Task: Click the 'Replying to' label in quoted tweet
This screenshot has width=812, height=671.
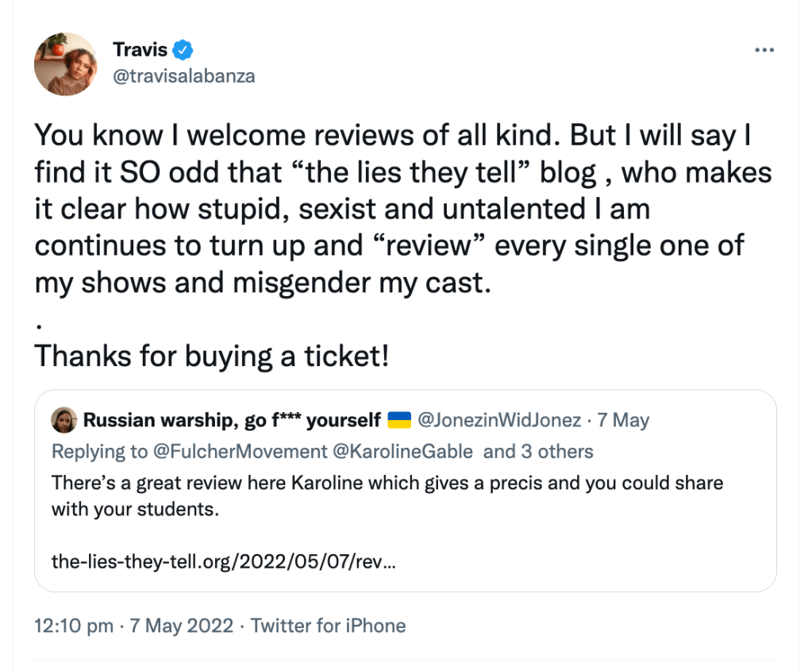Action: [99, 452]
